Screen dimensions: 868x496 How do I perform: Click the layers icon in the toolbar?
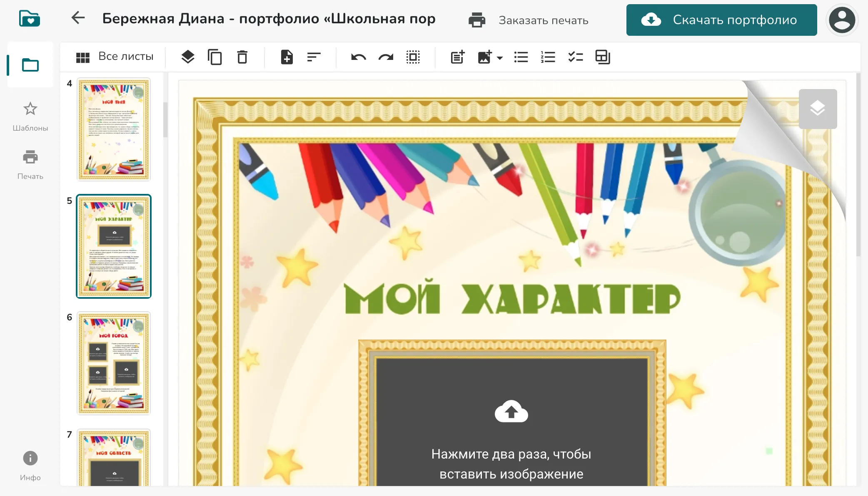188,57
